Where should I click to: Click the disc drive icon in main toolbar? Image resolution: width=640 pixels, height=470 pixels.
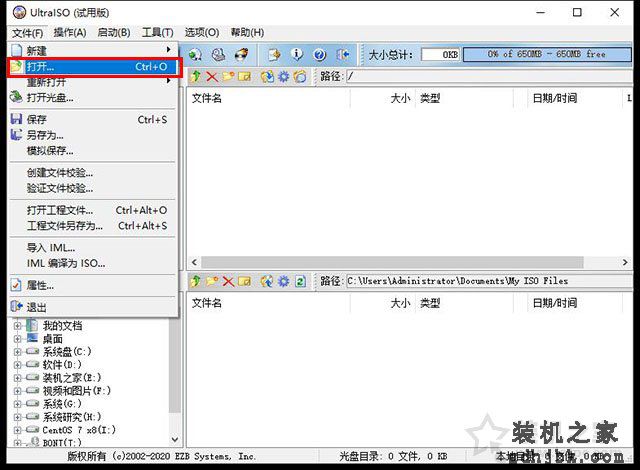(x=219, y=54)
